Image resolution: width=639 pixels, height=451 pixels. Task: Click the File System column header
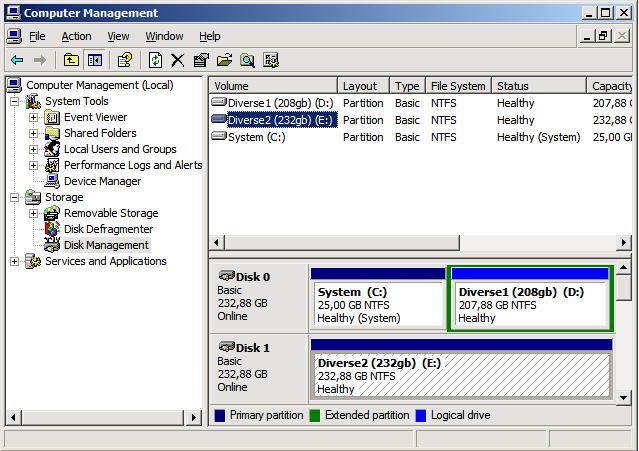457,86
